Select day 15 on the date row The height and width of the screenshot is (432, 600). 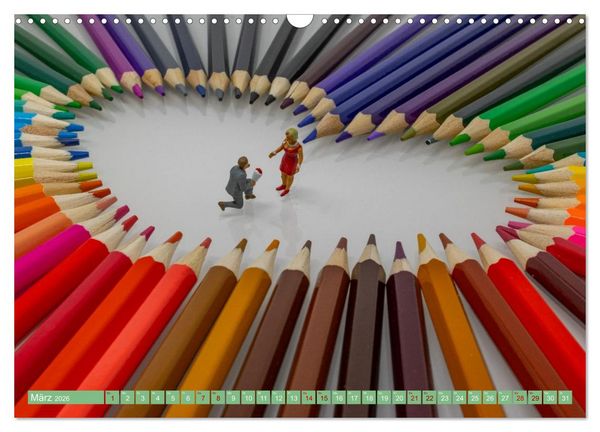324,398
